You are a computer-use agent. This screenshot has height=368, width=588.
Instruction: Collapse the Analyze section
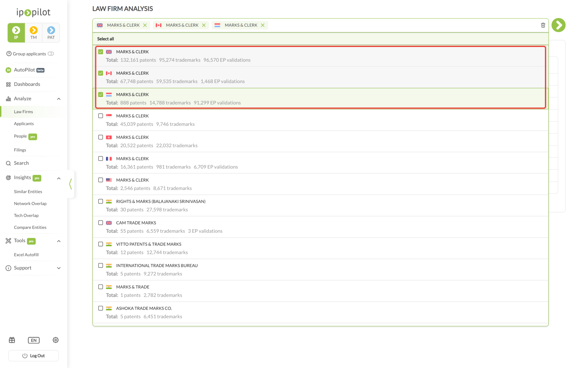pos(59,99)
